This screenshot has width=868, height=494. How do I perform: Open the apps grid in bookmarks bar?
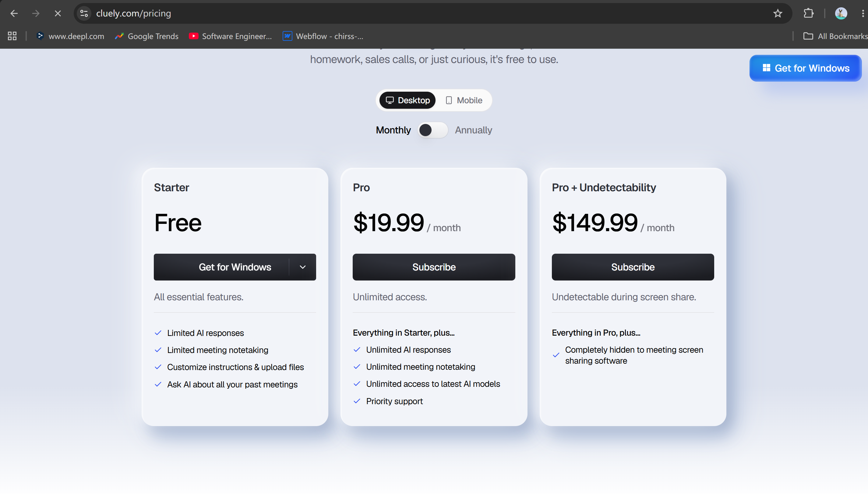coord(12,36)
